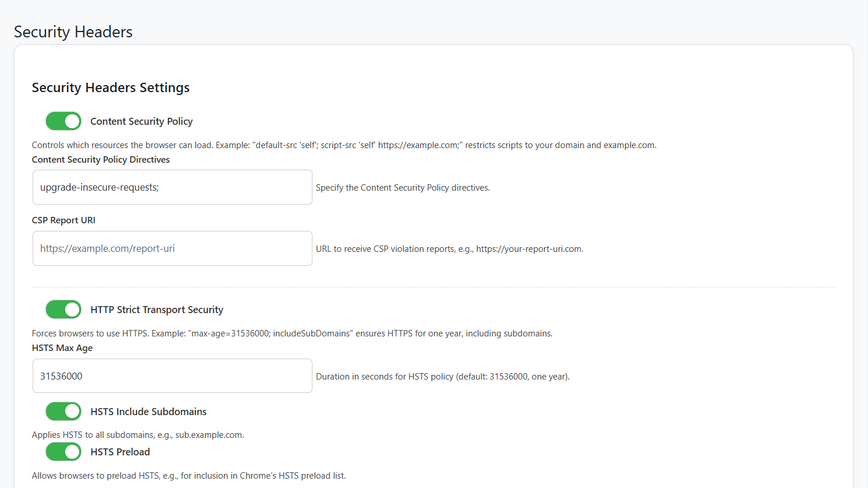Click into the HSTS Max Age field
The width and height of the screenshot is (868, 488).
(x=172, y=376)
